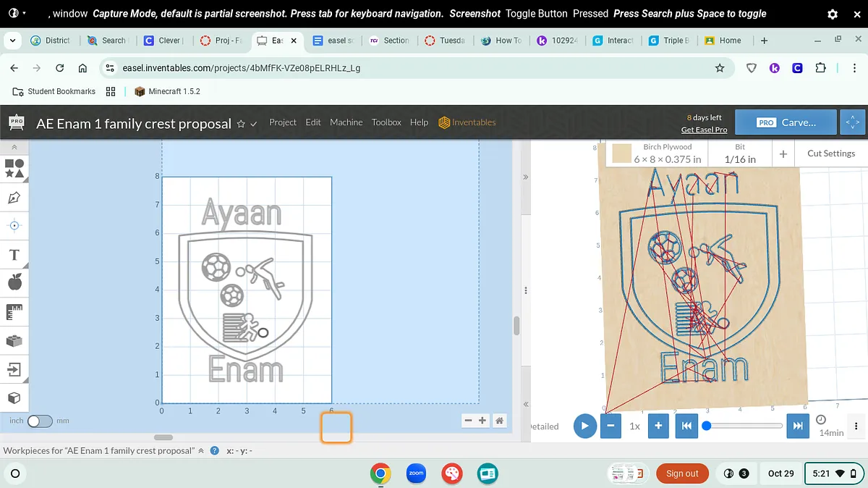Toggle units between inch and mm
Screen dimensions: 868x488
point(40,421)
